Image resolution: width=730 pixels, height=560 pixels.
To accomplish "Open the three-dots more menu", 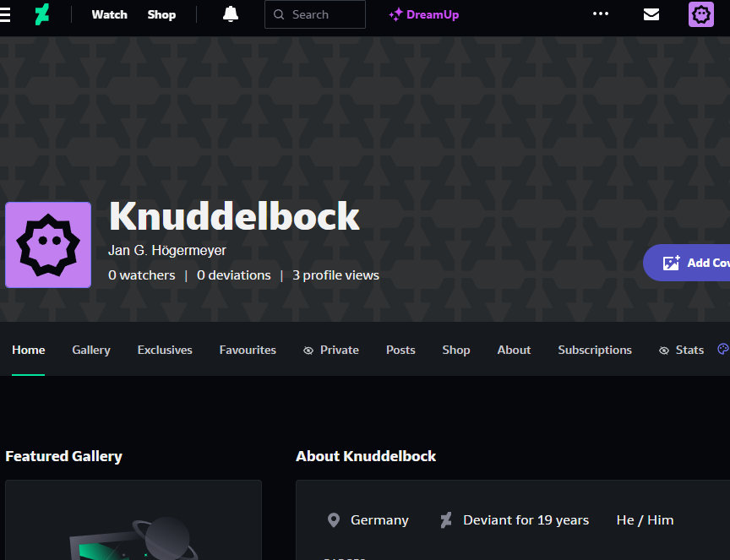I will (x=601, y=14).
